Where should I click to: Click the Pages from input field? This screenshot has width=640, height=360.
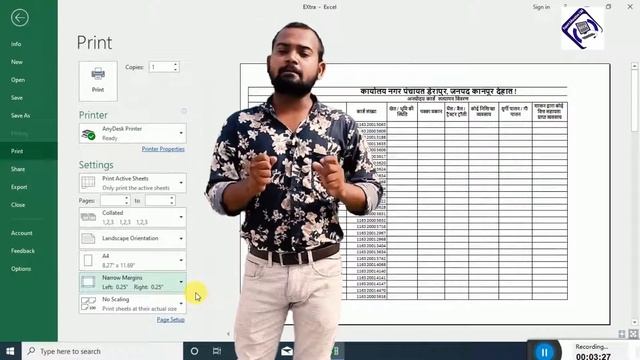(112, 200)
